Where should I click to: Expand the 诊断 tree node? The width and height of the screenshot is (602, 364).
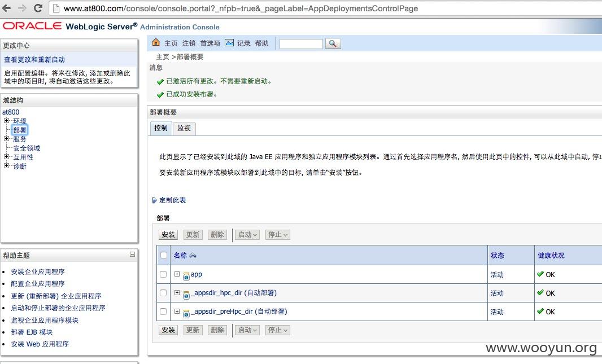6,166
